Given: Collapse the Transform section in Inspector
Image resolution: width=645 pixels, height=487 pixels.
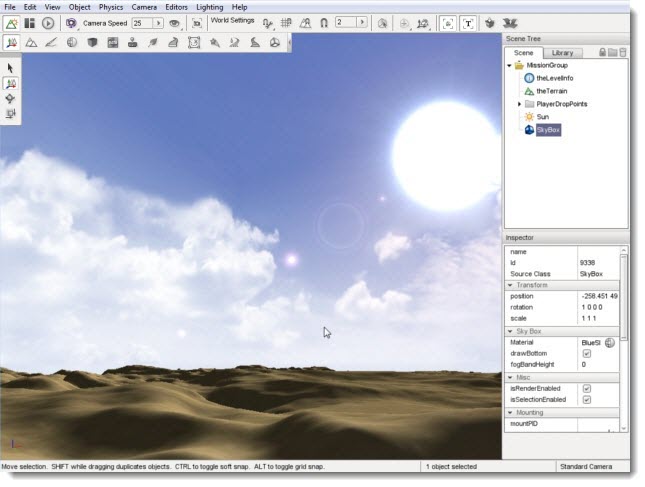Looking at the screenshot, I should click(x=510, y=285).
